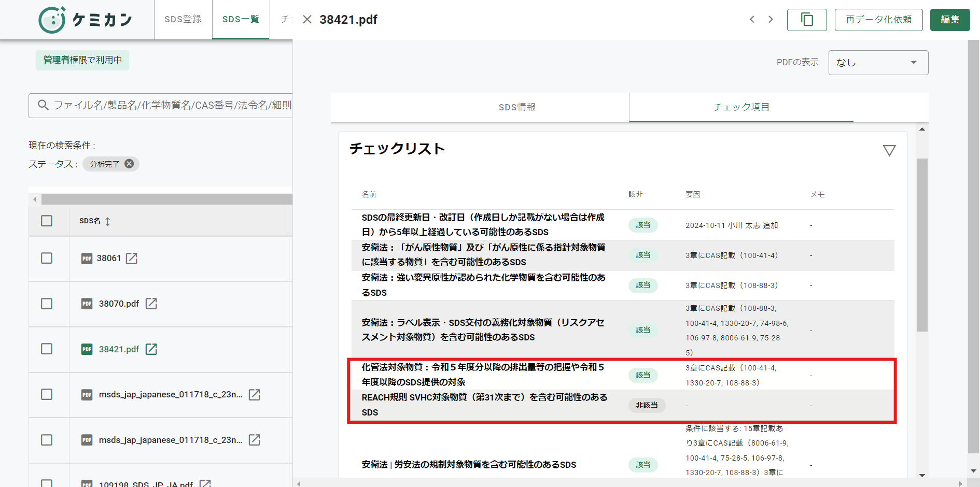This screenshot has width=980, height=487.
Task: Click 非該当 badge in REACH規則 row
Action: tap(647, 405)
